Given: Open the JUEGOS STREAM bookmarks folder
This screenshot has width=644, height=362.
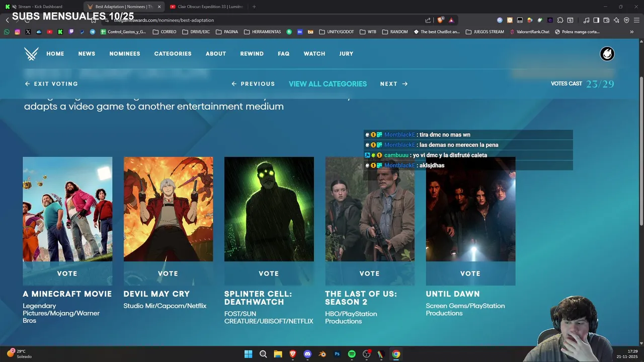Looking at the screenshot, I should 485,32.
